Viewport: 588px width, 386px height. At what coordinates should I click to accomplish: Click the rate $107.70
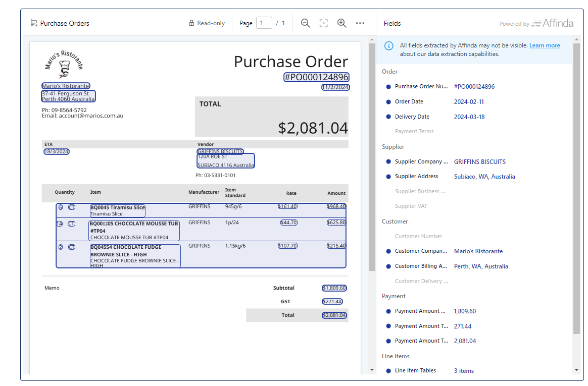287,246
